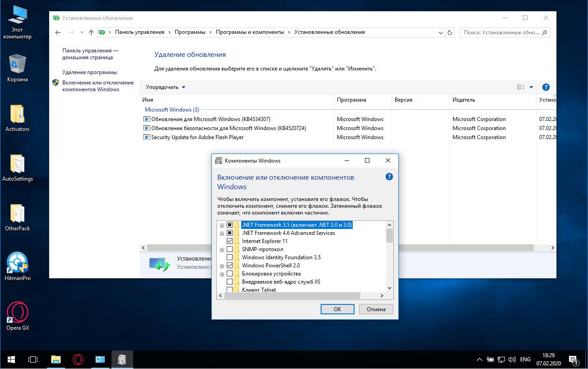Expand the SNMP-протокол node

pyautogui.click(x=222, y=250)
